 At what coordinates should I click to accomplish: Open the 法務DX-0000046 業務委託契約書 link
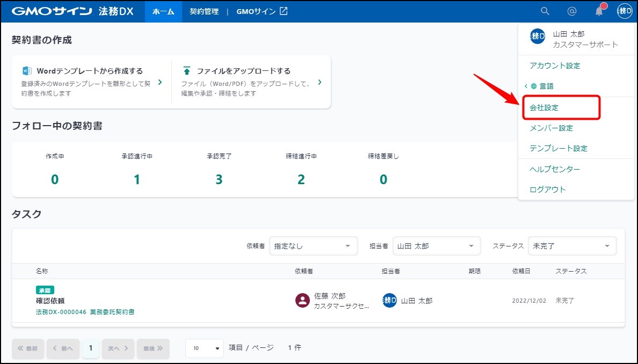[x=85, y=311]
